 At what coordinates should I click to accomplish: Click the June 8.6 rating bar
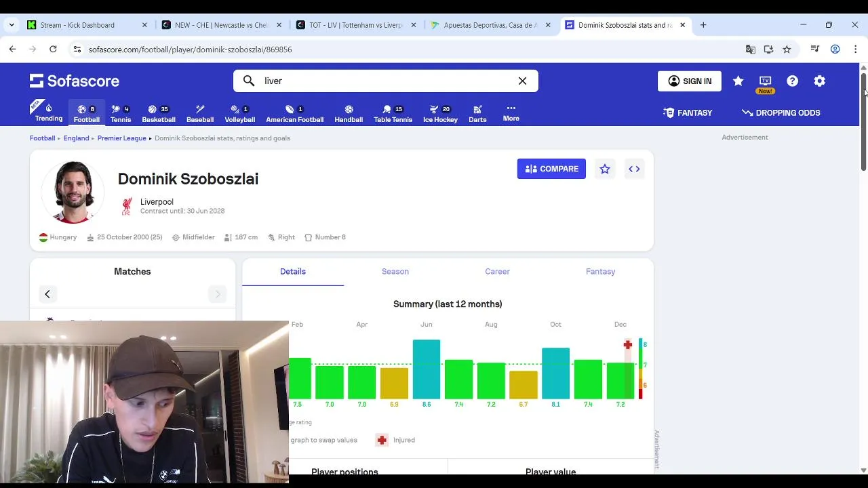426,369
